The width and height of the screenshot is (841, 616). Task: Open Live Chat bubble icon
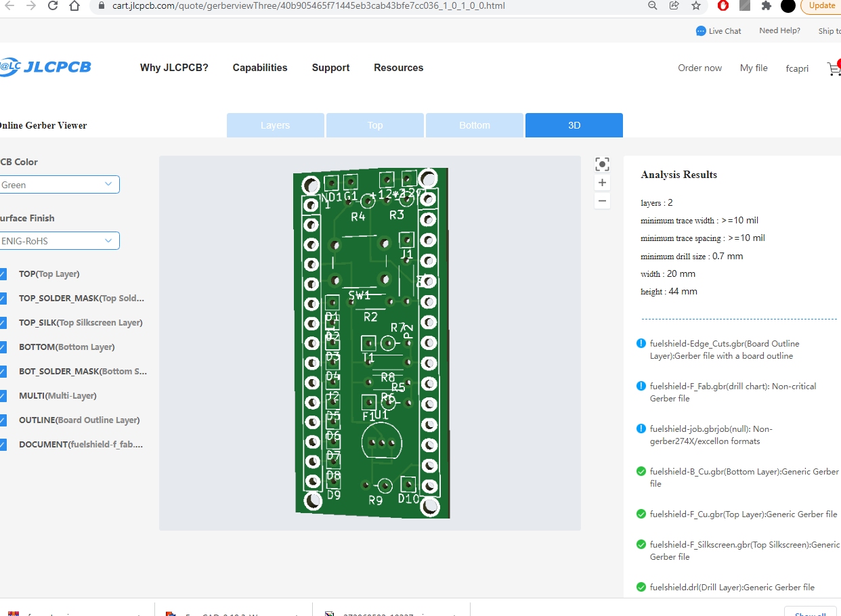coord(701,31)
